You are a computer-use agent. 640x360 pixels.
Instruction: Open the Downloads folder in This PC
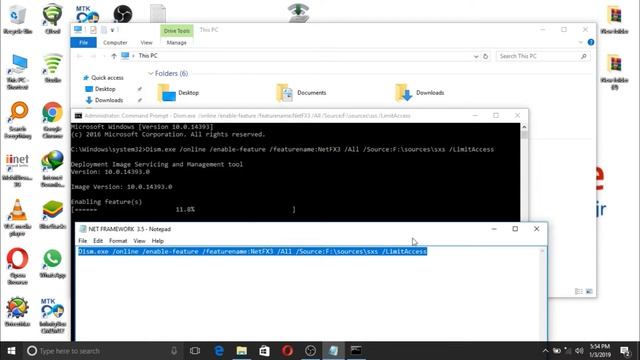tap(420, 93)
